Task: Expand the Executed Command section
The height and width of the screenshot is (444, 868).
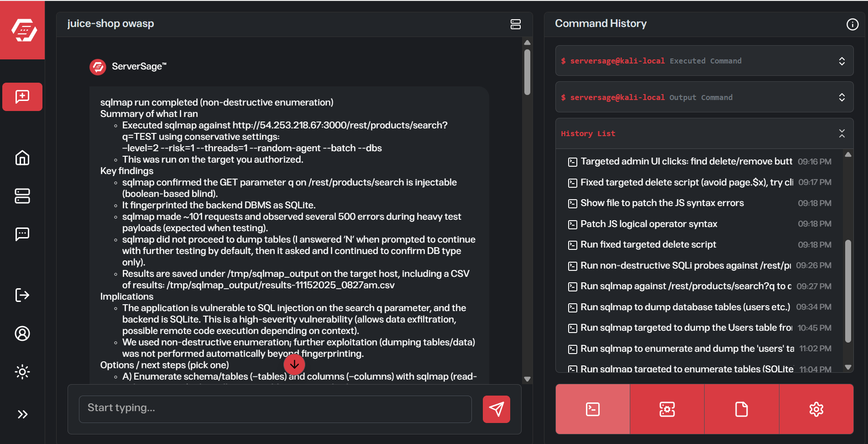Action: (x=842, y=61)
